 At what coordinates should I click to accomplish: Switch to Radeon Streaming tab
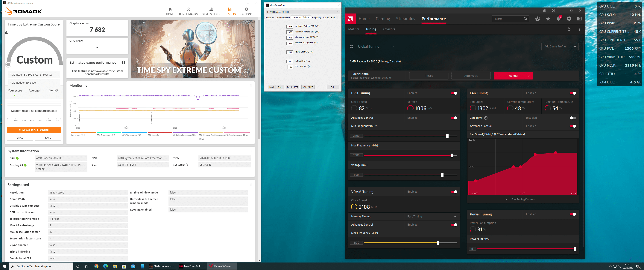click(405, 19)
